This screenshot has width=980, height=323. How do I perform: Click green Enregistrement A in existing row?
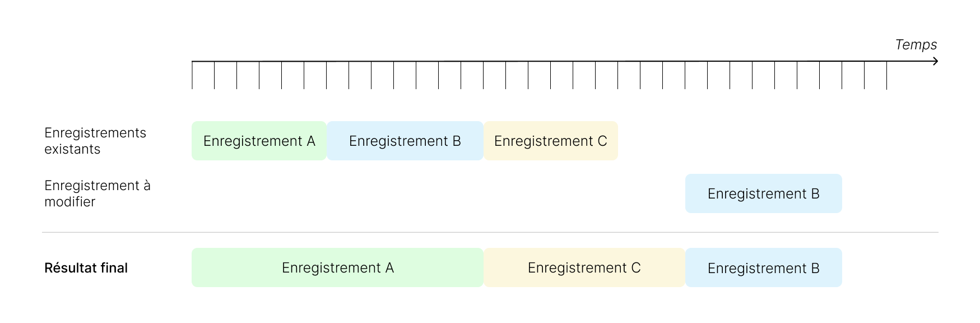point(259,141)
